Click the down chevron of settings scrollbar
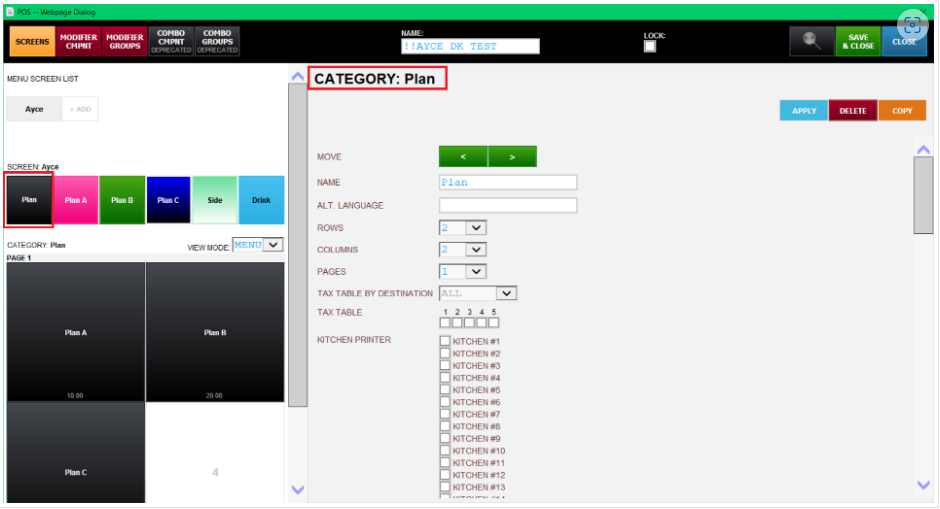 923,484
